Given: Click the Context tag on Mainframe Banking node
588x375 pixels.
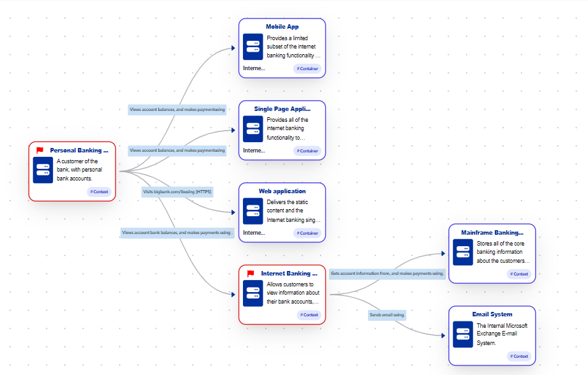Looking at the screenshot, I should coord(519,274).
